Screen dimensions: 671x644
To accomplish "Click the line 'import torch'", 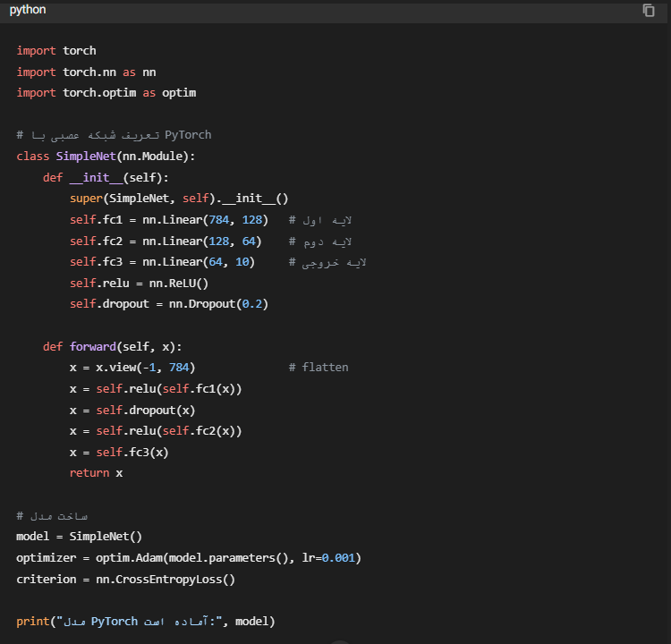I will pyautogui.click(x=56, y=50).
